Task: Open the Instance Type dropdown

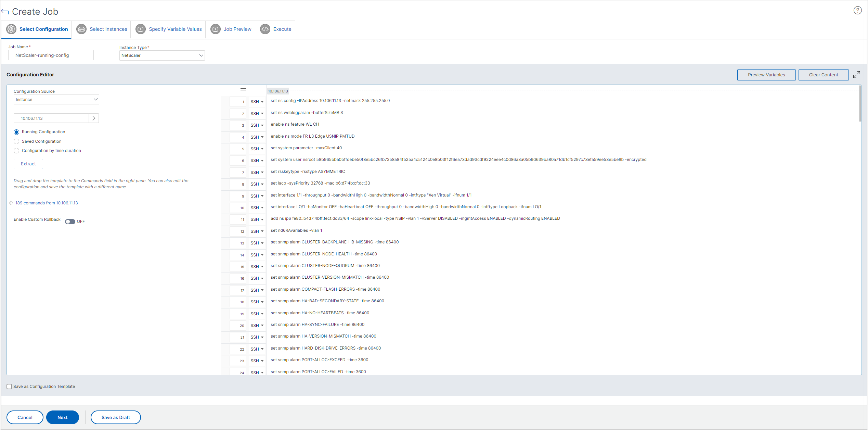Action: click(x=162, y=55)
